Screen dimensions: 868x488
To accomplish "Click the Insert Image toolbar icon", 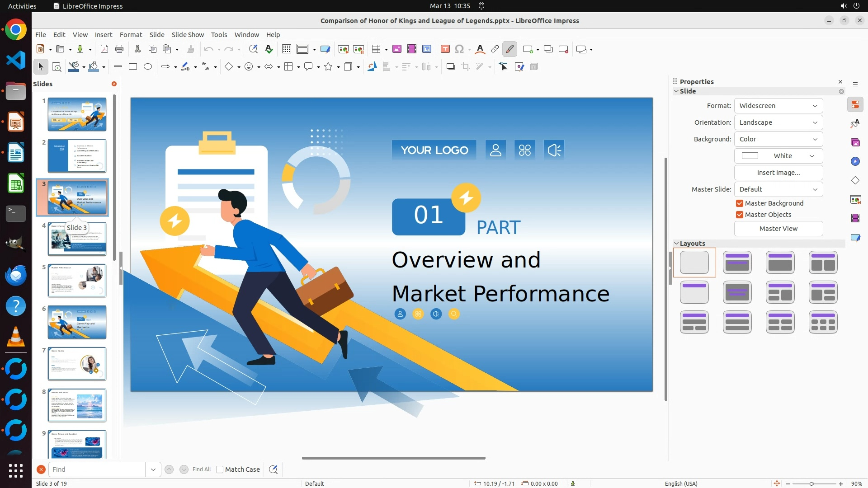I will (397, 49).
